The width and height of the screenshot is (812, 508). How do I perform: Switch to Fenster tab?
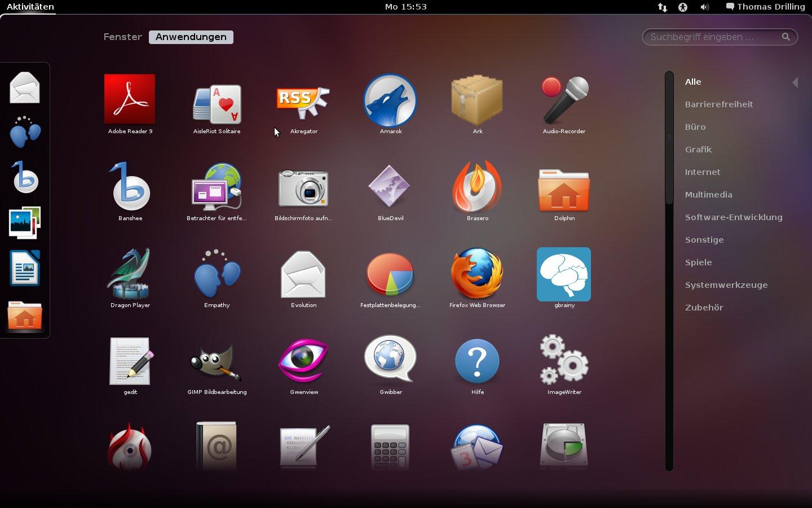(x=123, y=37)
